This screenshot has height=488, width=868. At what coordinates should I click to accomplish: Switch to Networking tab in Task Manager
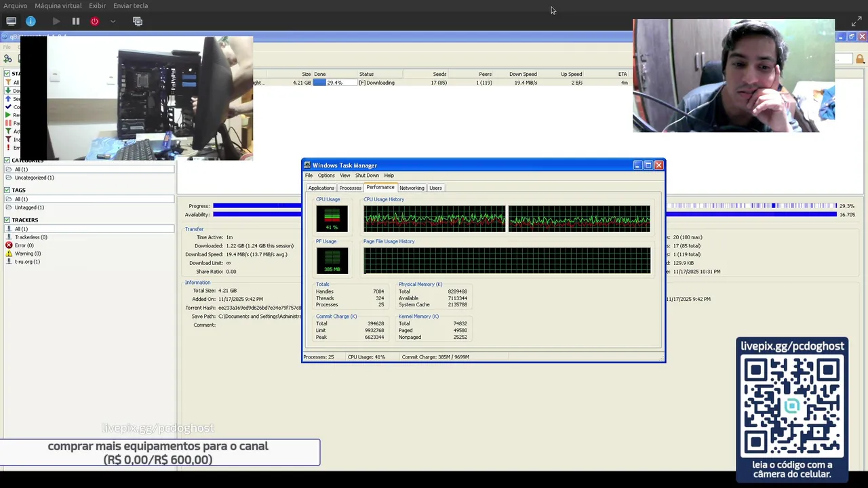(412, 188)
